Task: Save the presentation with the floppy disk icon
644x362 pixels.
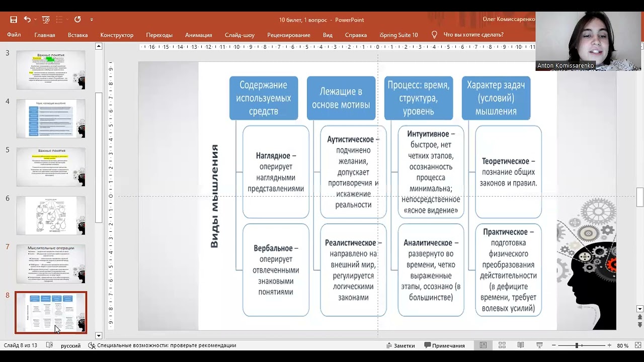Action: tap(14, 20)
